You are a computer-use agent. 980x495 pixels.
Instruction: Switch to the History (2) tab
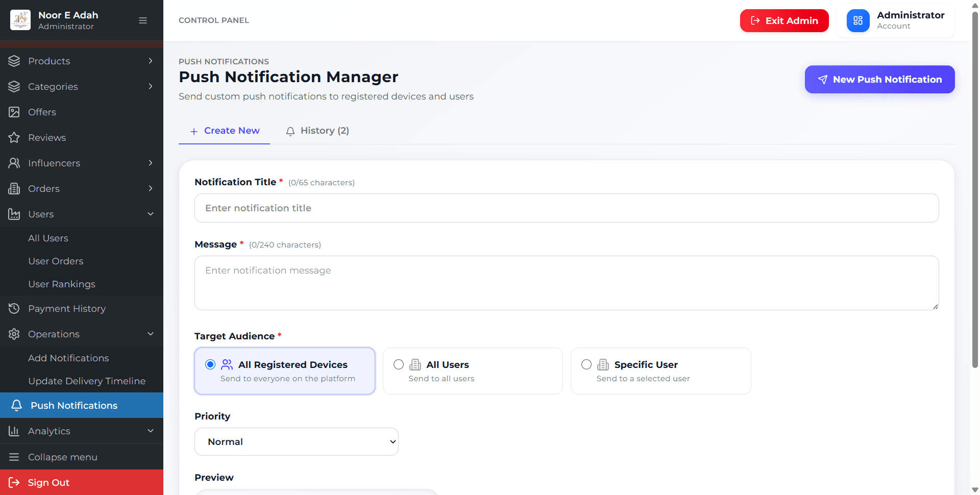[317, 131]
